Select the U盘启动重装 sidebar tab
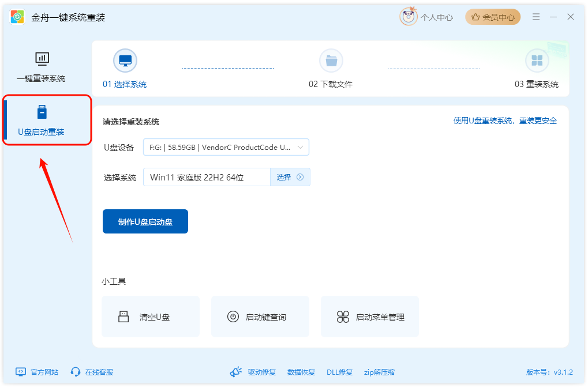 tap(47, 120)
